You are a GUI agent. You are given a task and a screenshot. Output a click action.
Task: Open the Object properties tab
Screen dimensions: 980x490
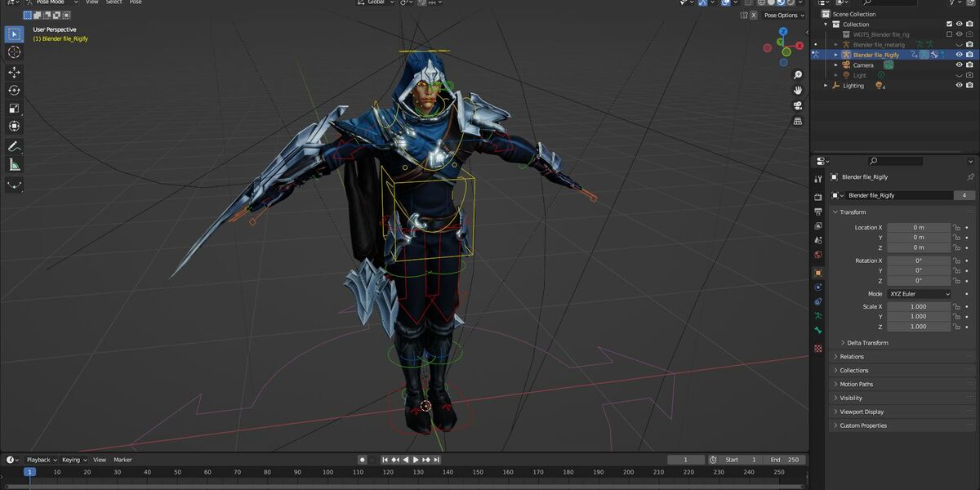(818, 273)
